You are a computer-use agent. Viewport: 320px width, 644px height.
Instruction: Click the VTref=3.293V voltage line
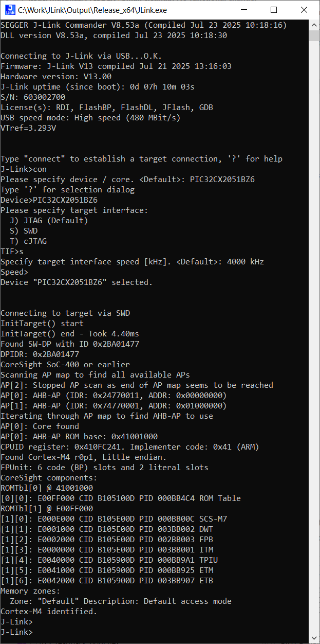[28, 128]
